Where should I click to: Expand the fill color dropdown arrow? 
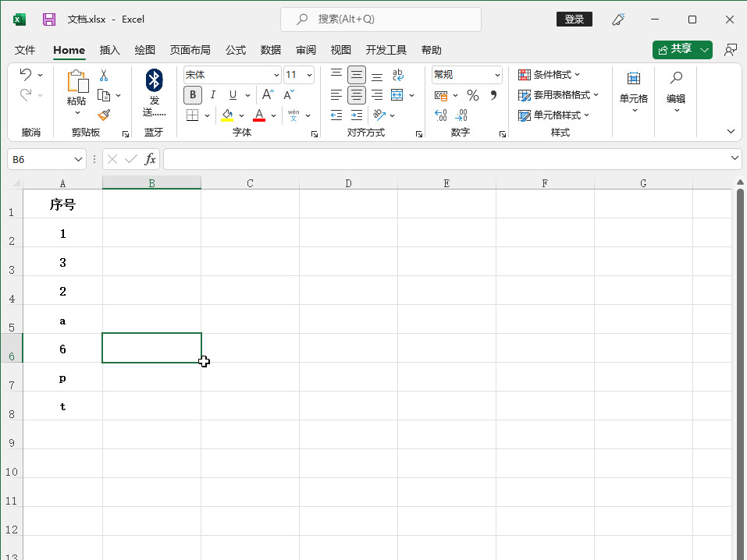click(x=241, y=115)
